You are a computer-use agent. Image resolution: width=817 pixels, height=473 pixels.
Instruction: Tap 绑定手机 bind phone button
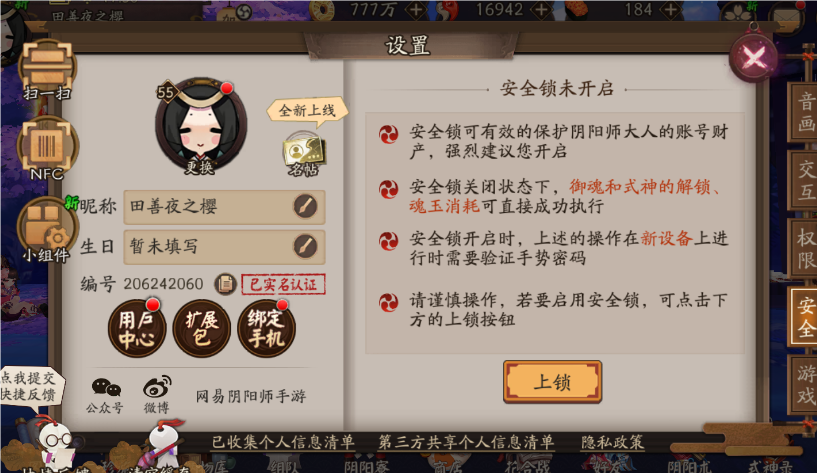point(266,328)
